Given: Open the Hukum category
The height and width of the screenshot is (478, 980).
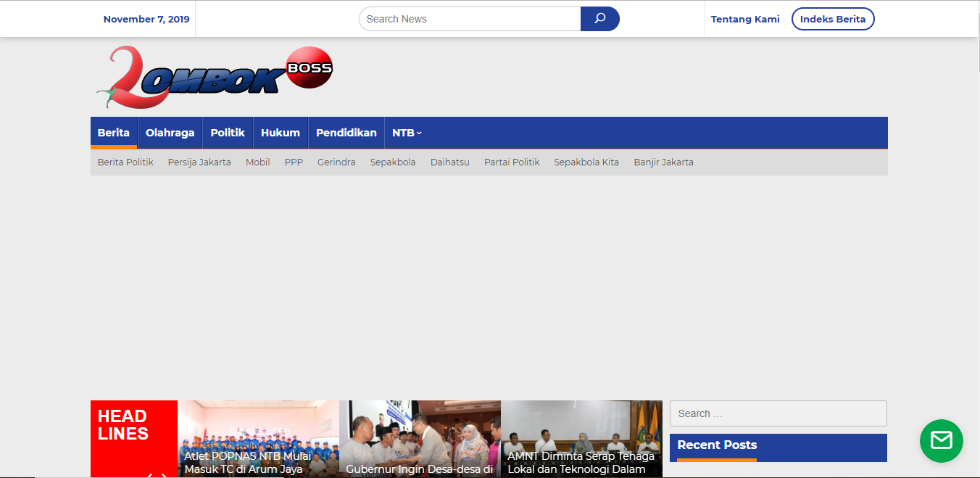Looking at the screenshot, I should click(x=281, y=133).
